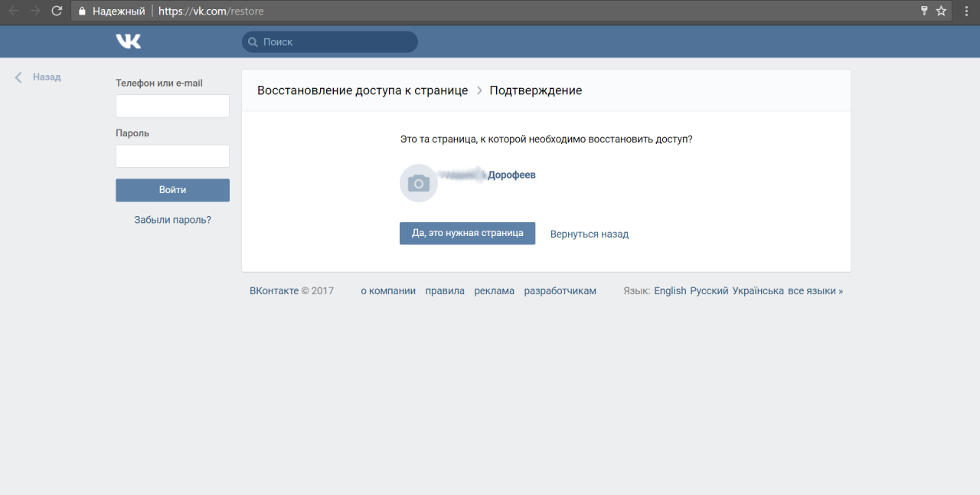Image resolution: width=980 pixels, height=495 pixels.
Task: Open the Дорофеев profile name link
Action: click(x=511, y=175)
